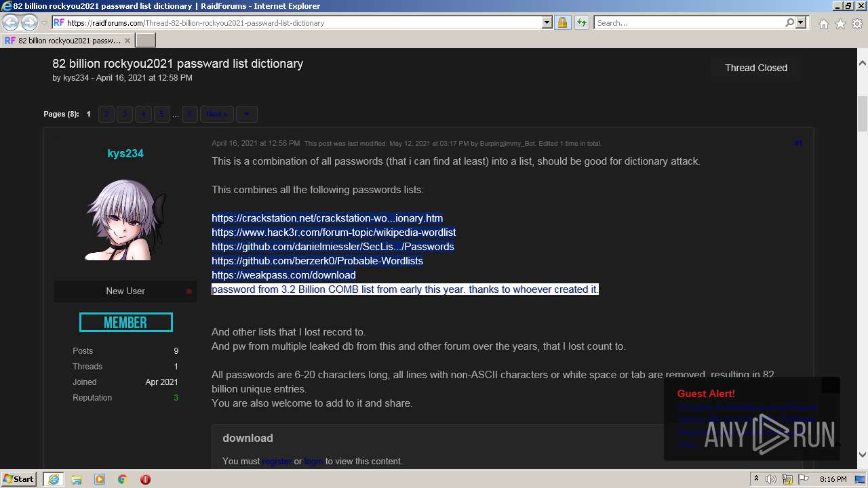Click reputation value 3

(x=176, y=398)
